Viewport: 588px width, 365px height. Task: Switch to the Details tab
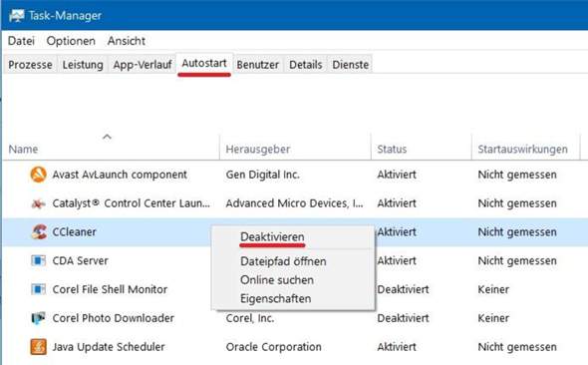(x=306, y=65)
